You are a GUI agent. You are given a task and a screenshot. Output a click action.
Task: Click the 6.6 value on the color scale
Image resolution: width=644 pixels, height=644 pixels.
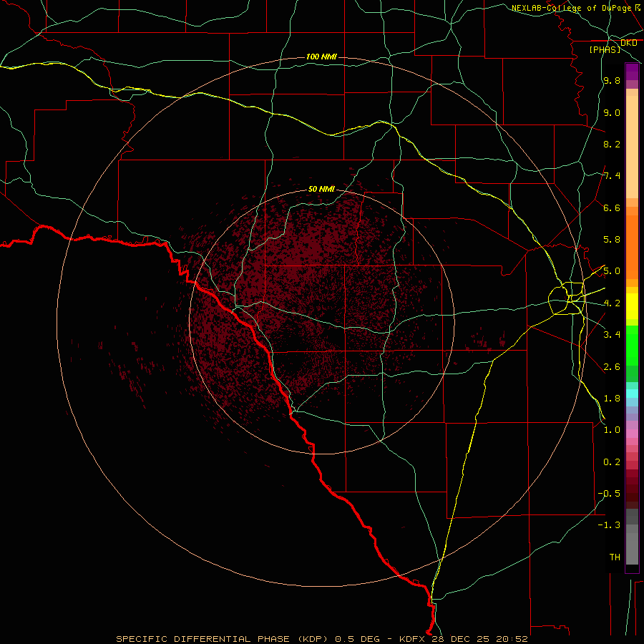(612, 208)
